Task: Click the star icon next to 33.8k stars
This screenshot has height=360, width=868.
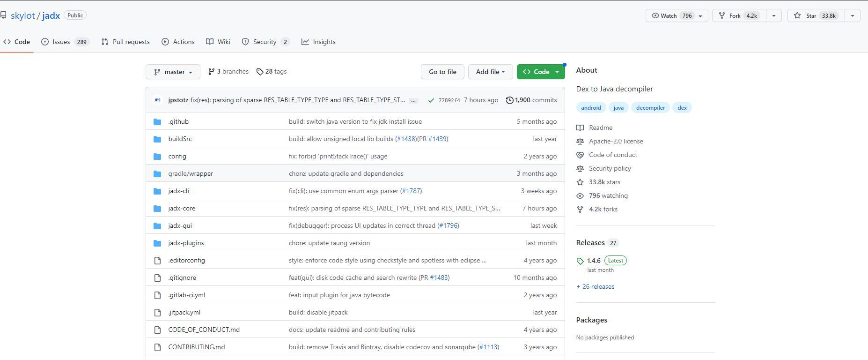Action: point(580,182)
